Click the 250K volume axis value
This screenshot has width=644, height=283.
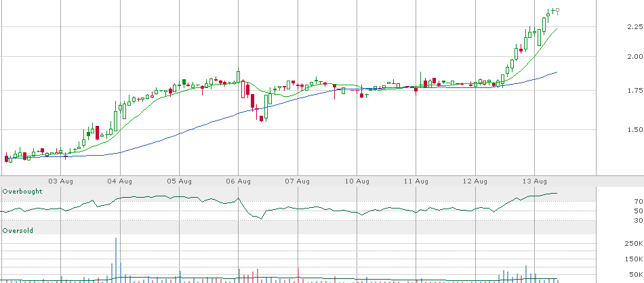click(635, 244)
